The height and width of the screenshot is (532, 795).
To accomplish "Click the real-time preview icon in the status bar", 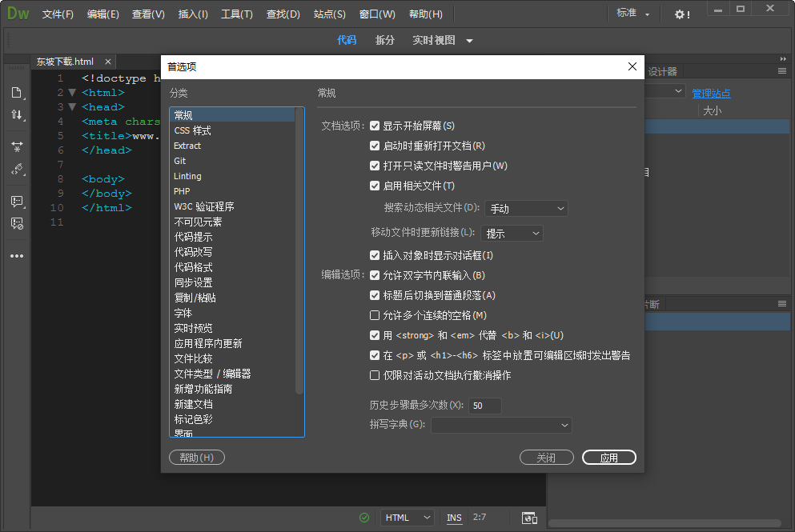I will click(x=529, y=518).
